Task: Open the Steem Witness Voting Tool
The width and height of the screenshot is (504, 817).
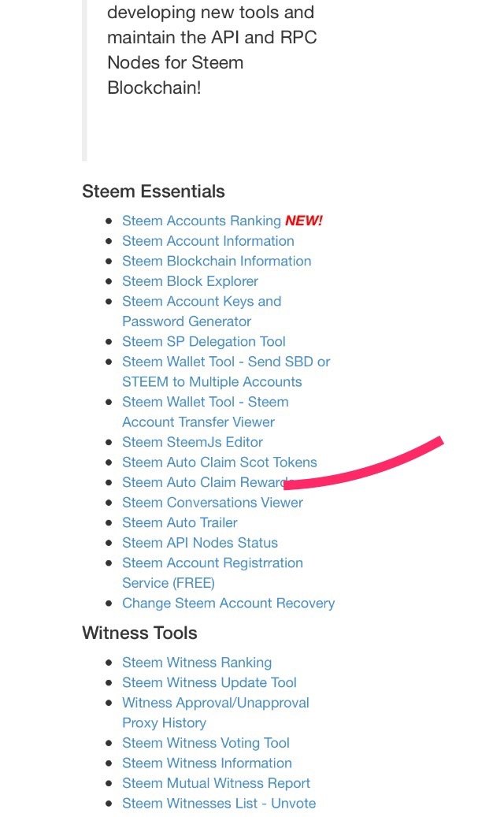Action: point(206,743)
